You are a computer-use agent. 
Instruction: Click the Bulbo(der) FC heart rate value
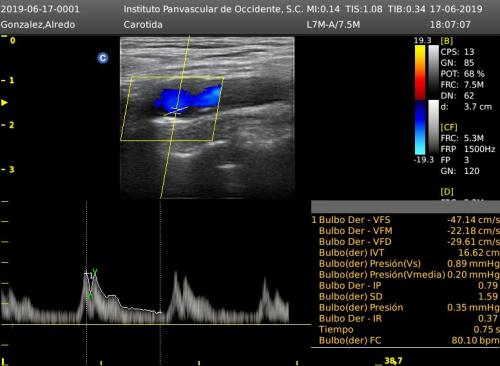(x=475, y=341)
